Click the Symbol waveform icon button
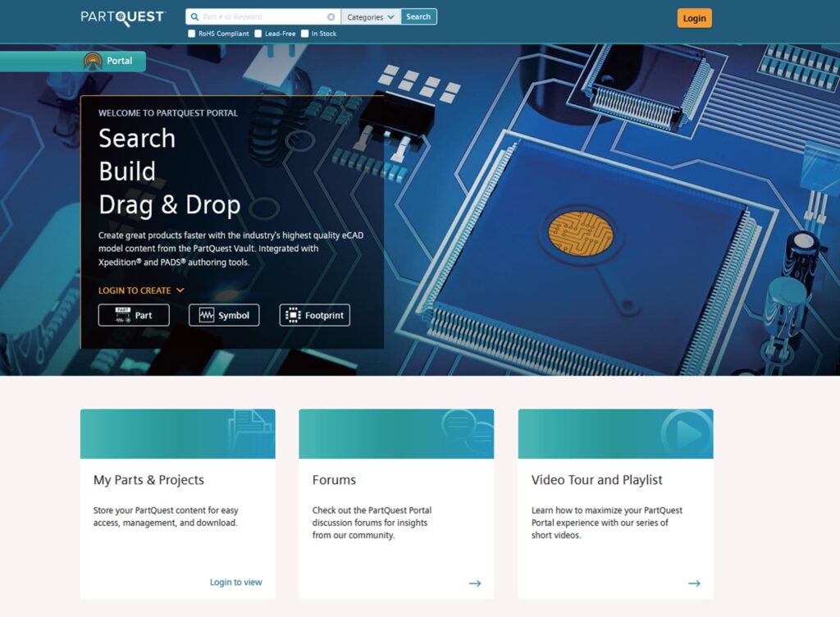840x617 pixels. [x=224, y=315]
